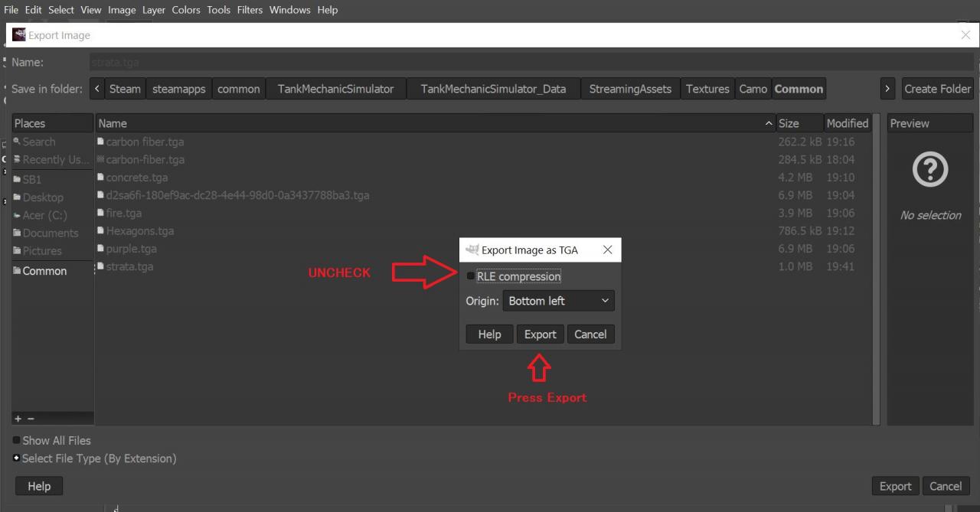
Task: Click the Create Folder button
Action: coord(937,89)
